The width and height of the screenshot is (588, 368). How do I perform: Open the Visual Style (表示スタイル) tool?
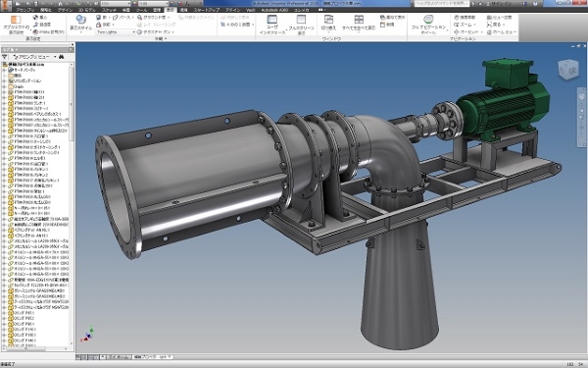point(80,24)
